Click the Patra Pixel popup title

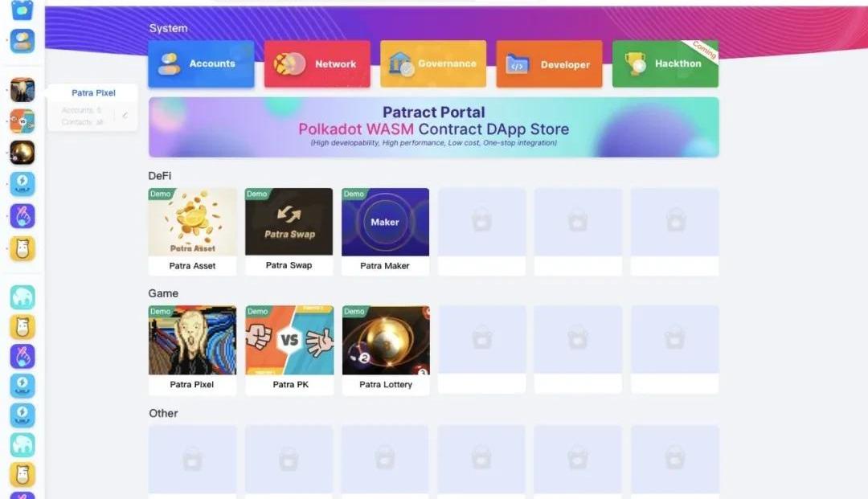click(x=93, y=93)
